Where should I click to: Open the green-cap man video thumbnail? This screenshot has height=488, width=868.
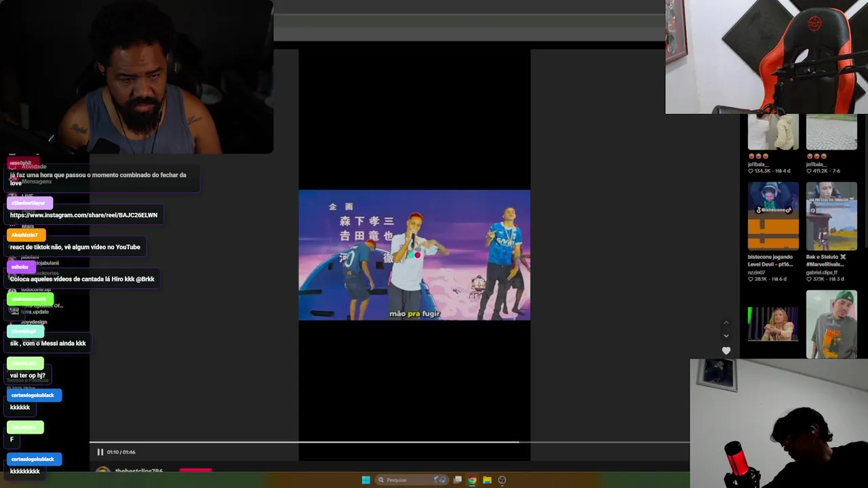(831, 324)
